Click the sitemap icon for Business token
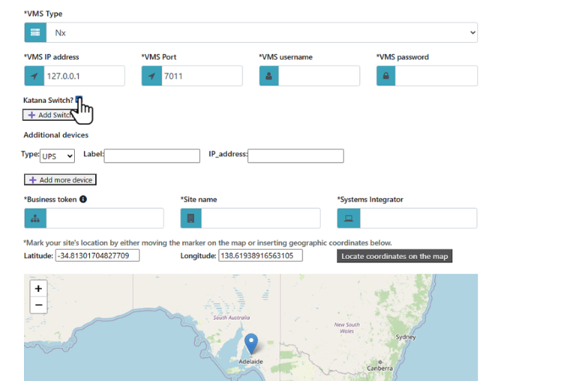 coord(34,218)
